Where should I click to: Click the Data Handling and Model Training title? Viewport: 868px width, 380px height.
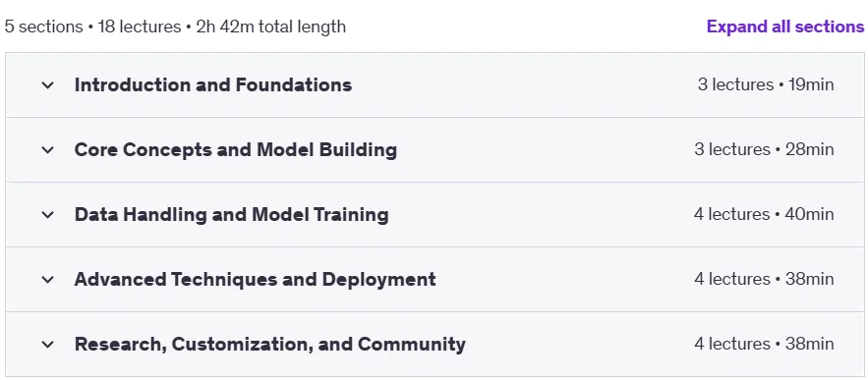tap(231, 215)
